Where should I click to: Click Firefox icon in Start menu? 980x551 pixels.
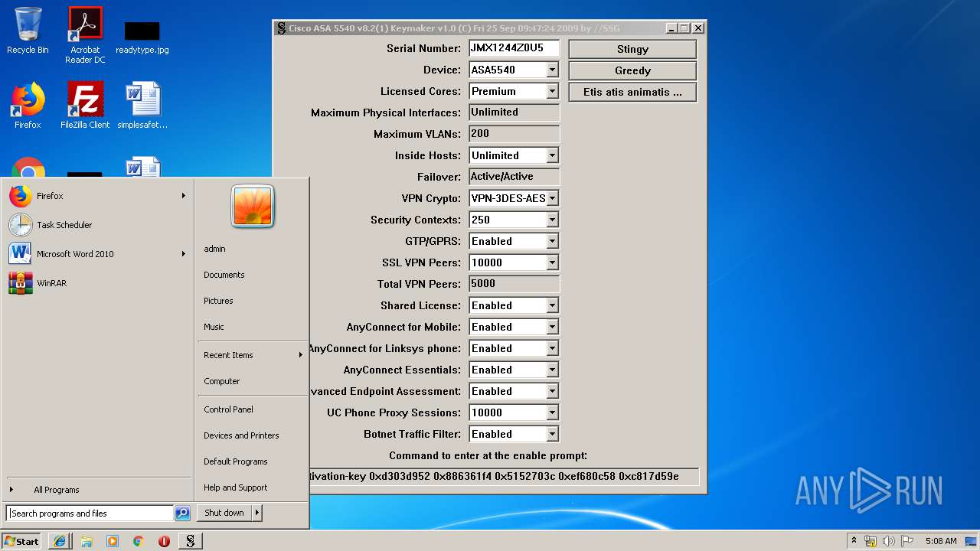21,196
